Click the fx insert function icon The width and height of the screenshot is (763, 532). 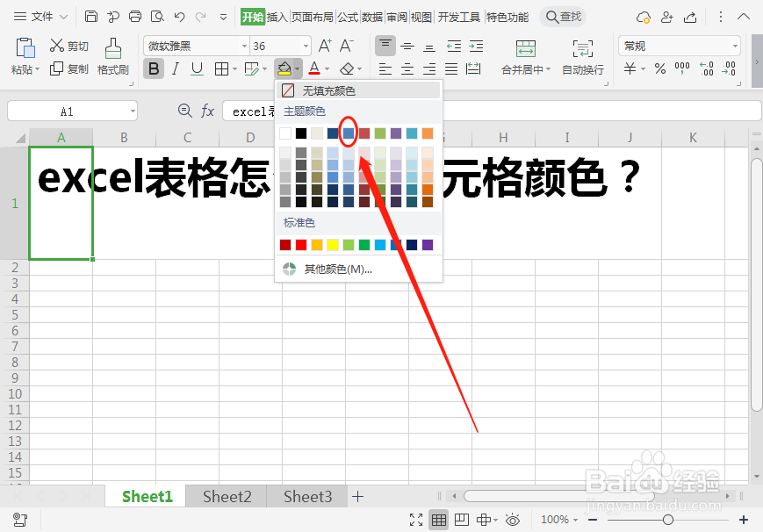[208, 111]
